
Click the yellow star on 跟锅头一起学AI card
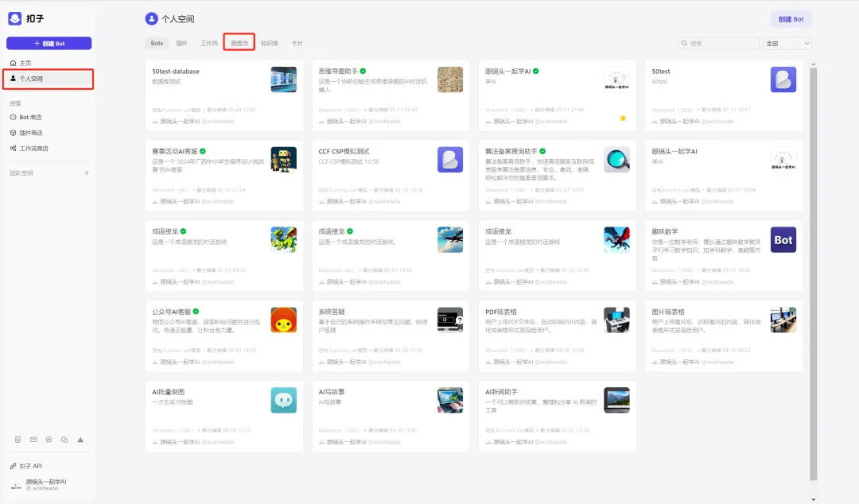point(623,118)
